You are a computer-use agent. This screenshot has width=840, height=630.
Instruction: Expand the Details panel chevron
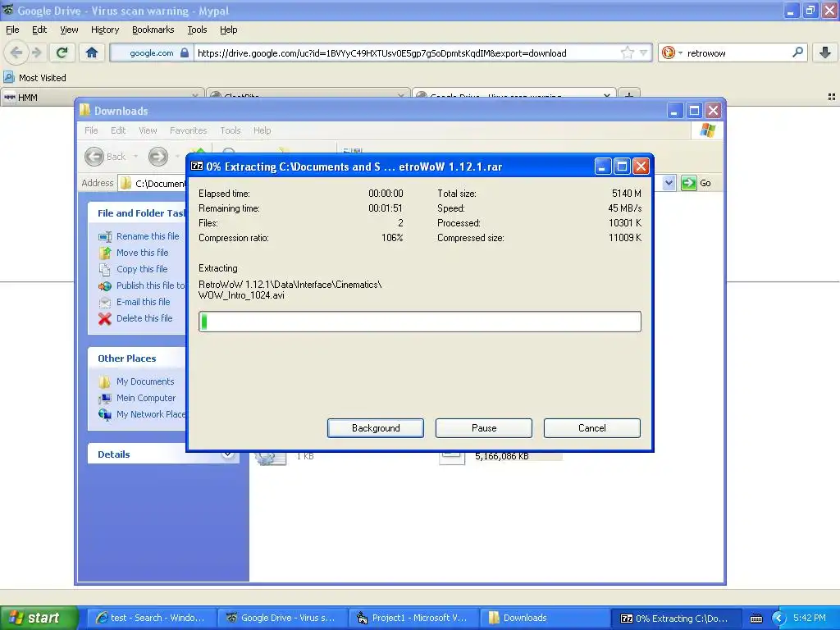coord(228,454)
